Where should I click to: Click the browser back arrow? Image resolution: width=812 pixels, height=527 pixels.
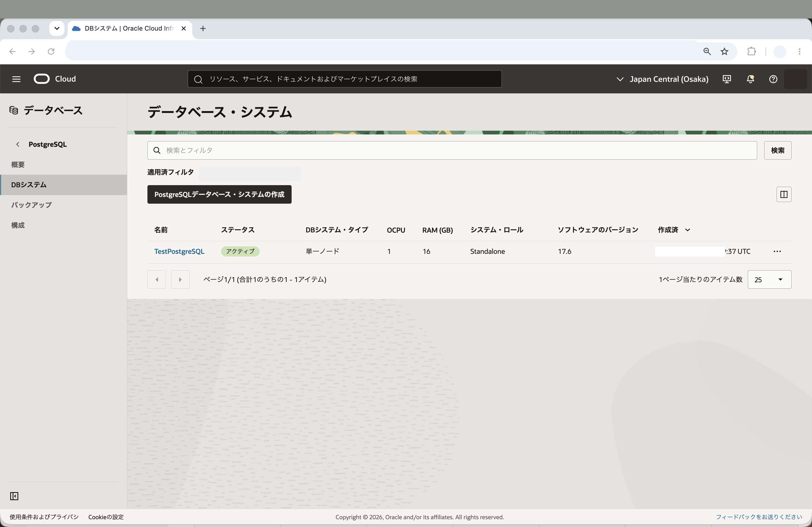(x=13, y=52)
